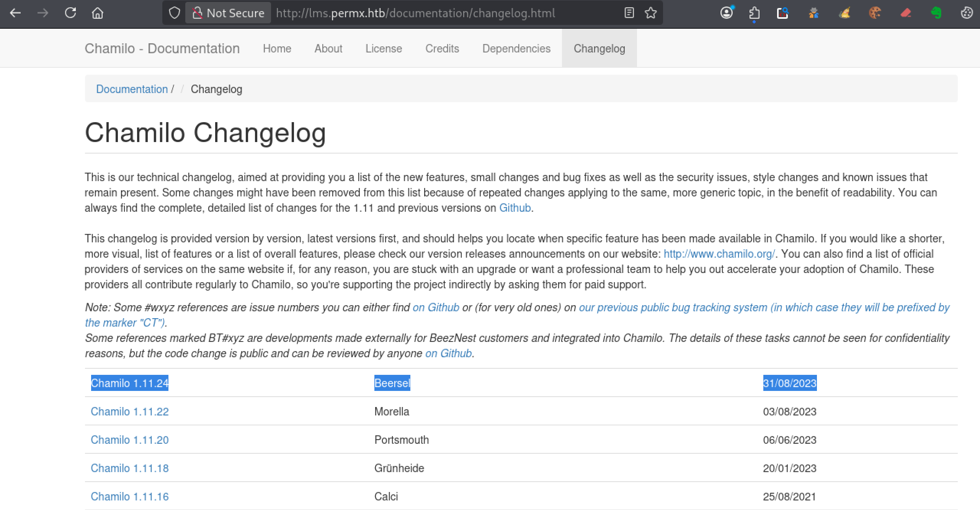Viewport: 980px width, 510px height.
Task: Follow the Github link in the intro paragraph
Action: 514,208
